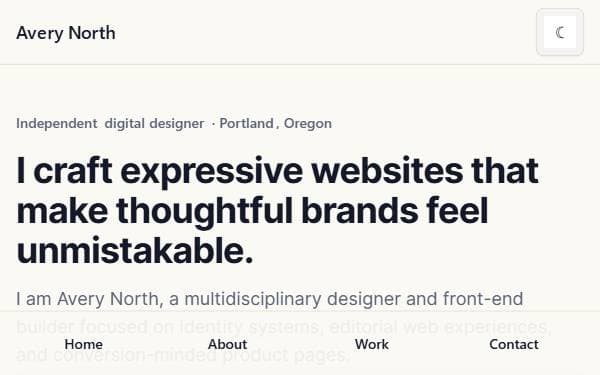Screen dimensions: 600x375
Task: Click the word 'feel' in the headline
Action: (457, 210)
